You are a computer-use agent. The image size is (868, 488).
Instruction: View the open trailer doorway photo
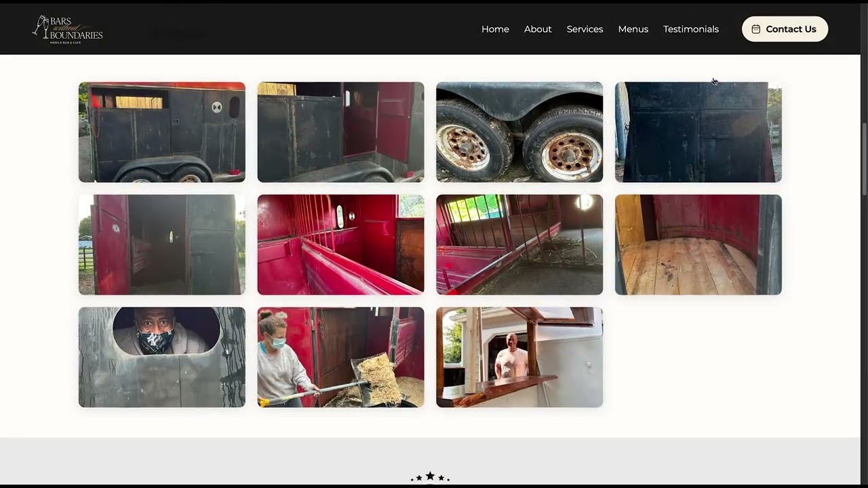(162, 245)
